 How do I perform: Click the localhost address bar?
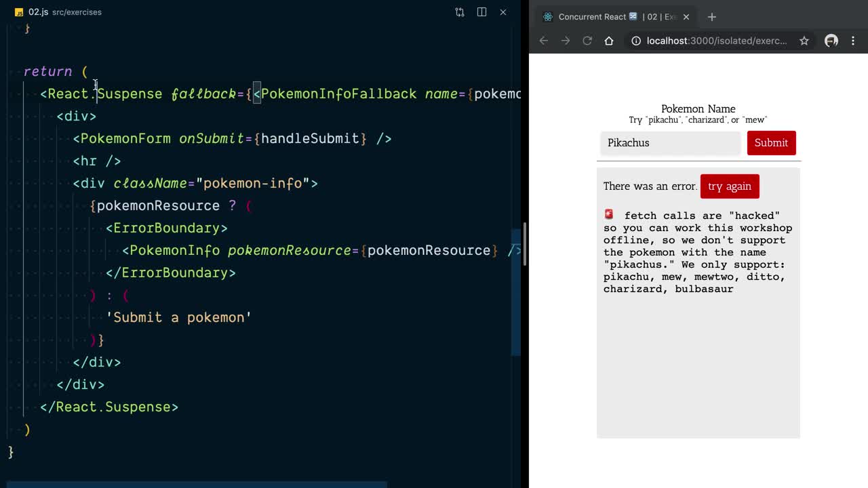pyautogui.click(x=715, y=41)
